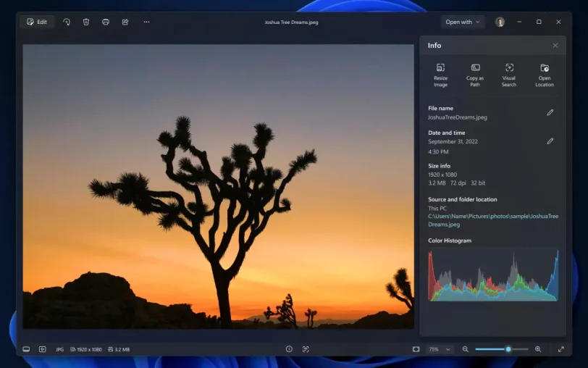588x368 pixels.
Task: Print the image using the printer icon
Action: [x=106, y=22]
